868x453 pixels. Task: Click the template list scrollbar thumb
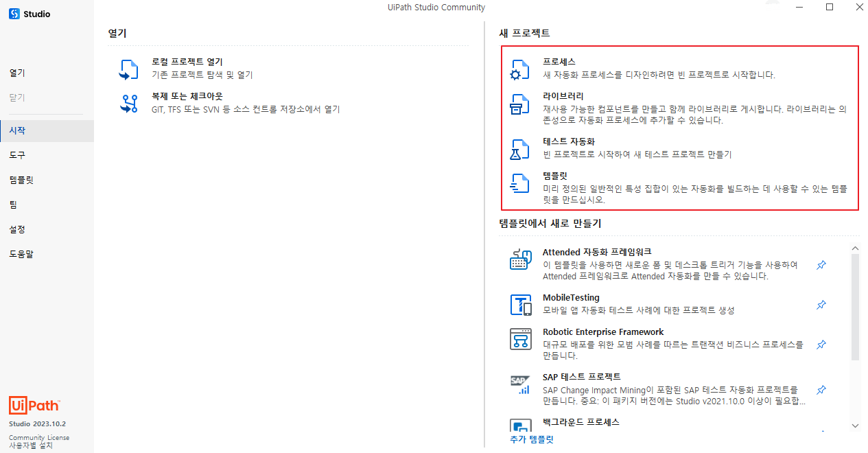(x=855, y=307)
